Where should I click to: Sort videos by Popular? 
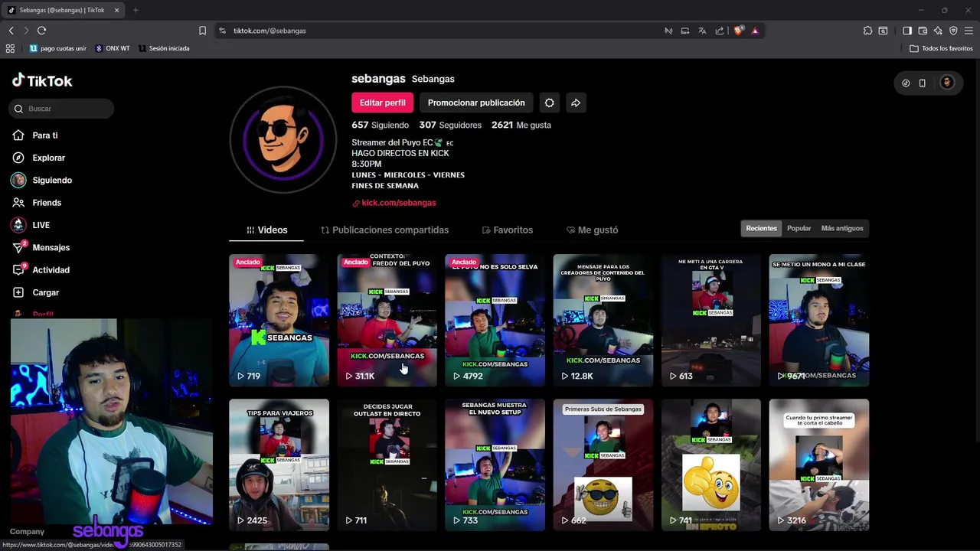coord(799,228)
